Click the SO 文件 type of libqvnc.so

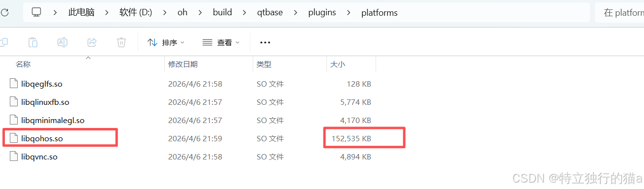(x=270, y=157)
